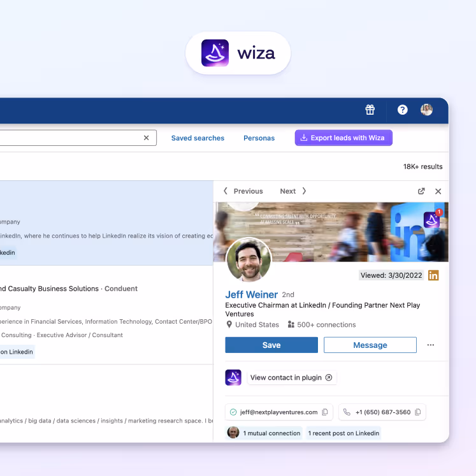Image resolution: width=476 pixels, height=476 pixels.
Task: Click the phone handset icon
Action: (347, 412)
